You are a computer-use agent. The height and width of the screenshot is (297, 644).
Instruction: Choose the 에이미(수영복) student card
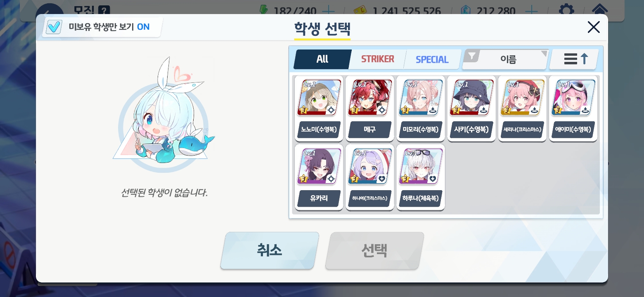point(573,108)
